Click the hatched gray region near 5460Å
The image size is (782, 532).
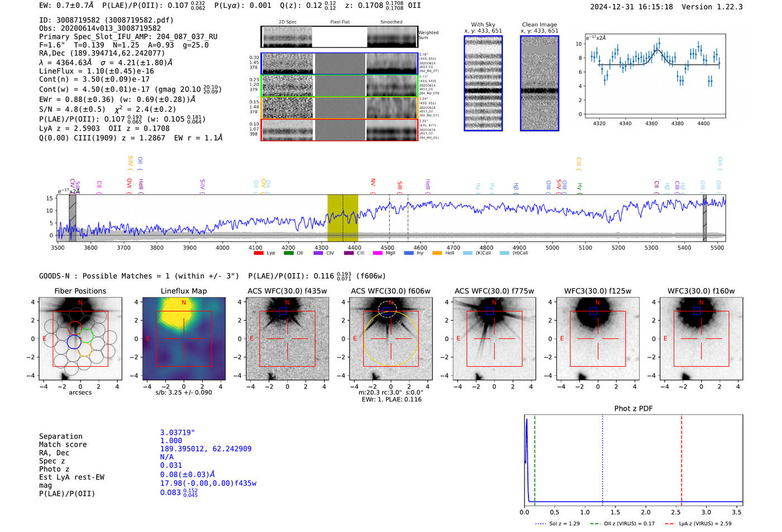[x=705, y=218]
